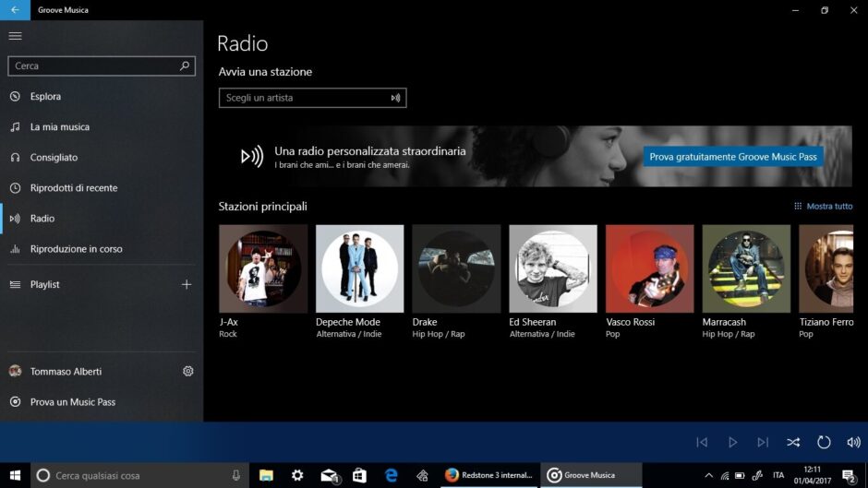Screen dimensions: 868x488
Task: Open the Consigliato section
Action: [x=102, y=157]
